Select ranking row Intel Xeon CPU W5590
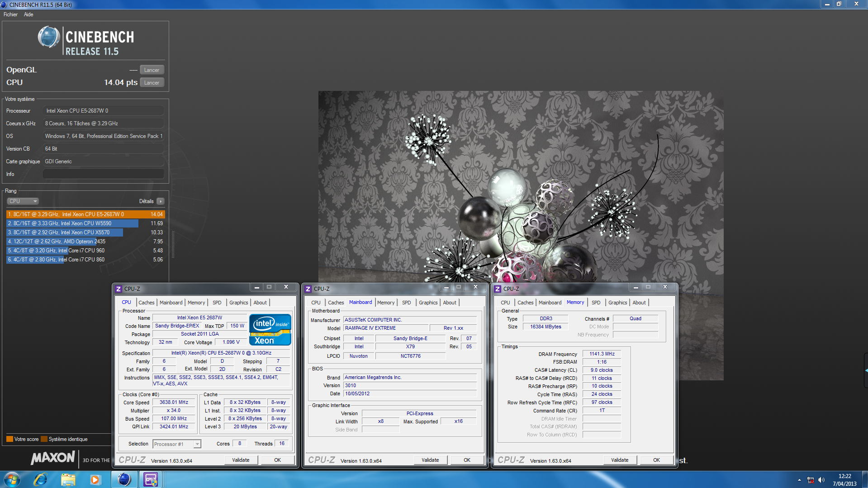 point(85,223)
